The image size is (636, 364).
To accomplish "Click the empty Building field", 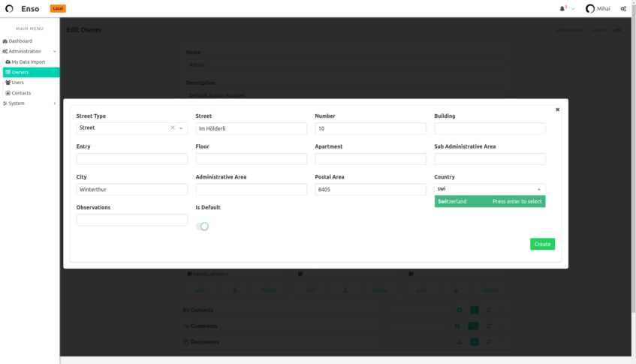I will (x=490, y=128).
